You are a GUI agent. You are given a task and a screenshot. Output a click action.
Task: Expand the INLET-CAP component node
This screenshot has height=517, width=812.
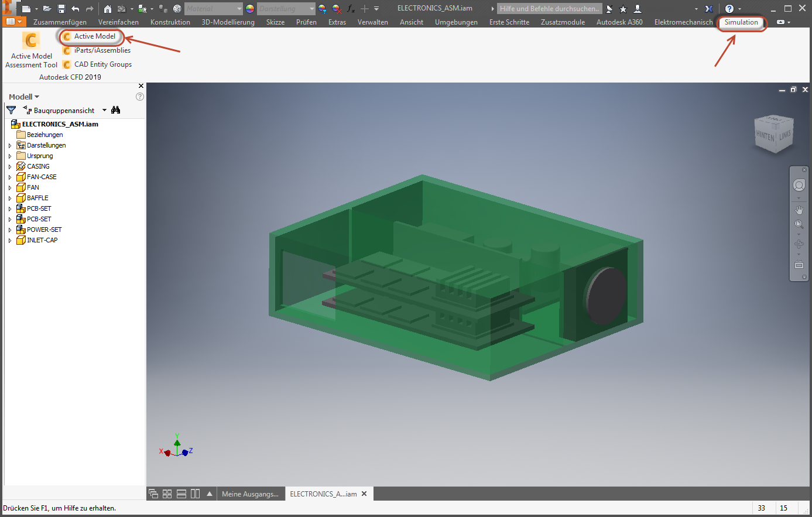[x=10, y=240]
